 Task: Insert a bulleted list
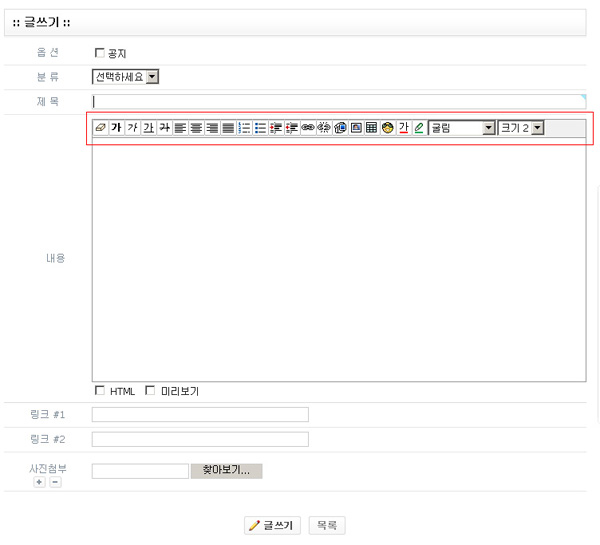point(260,127)
